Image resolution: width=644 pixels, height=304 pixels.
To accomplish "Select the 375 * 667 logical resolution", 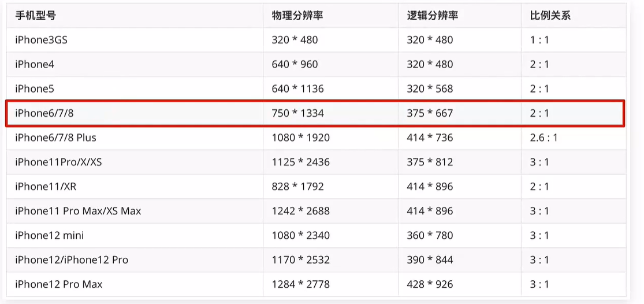I will 430,113.
